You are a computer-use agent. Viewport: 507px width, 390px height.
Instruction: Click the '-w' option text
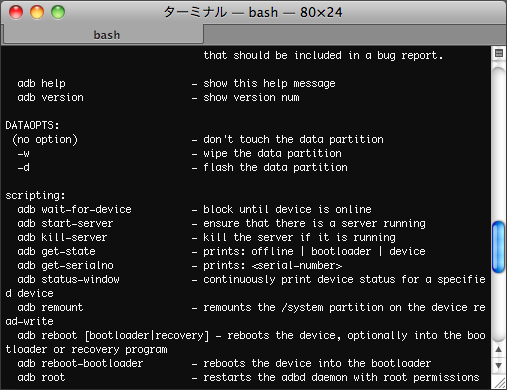pos(23,153)
